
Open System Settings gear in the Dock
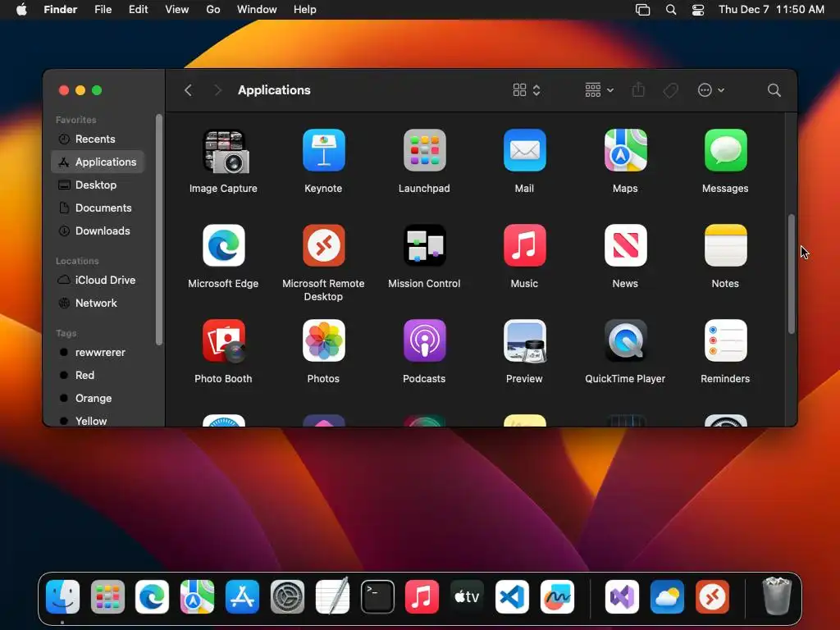(287, 596)
